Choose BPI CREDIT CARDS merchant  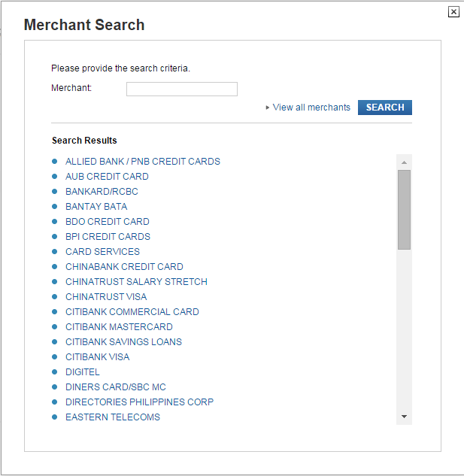108,236
